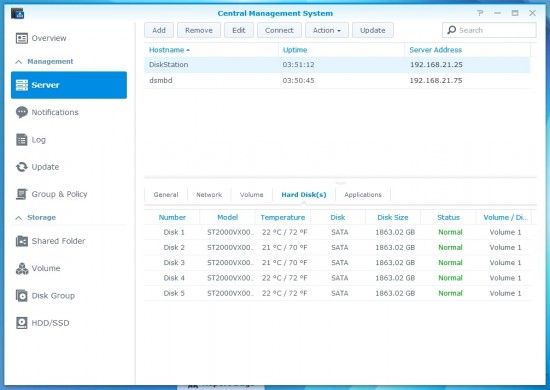Image resolution: width=550 pixels, height=390 pixels.
Task: Click the Connect button
Action: tap(279, 30)
